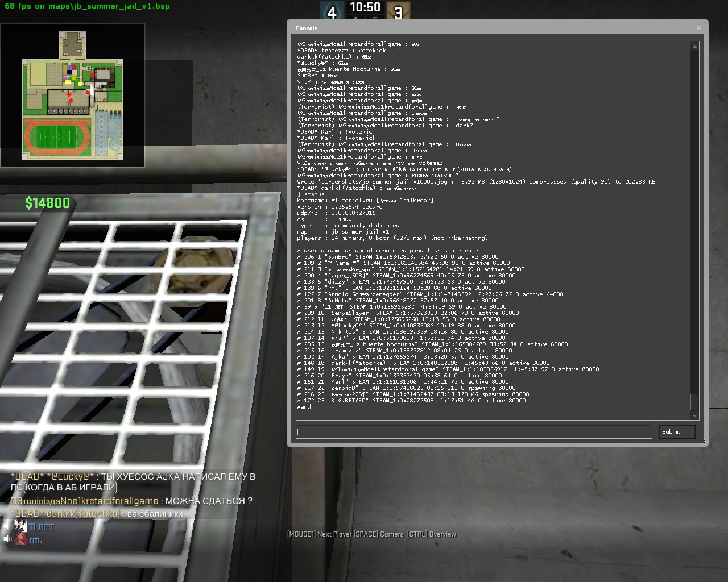
Task: Click the Terrorist team score icon
Action: pos(398,11)
